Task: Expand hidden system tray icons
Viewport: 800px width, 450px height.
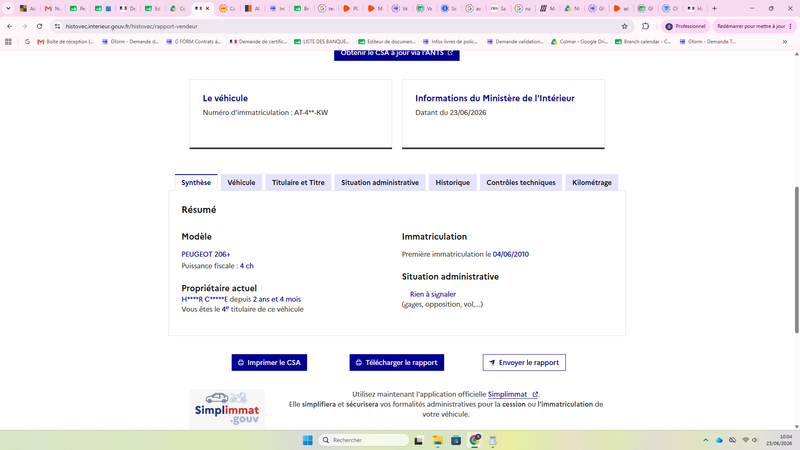Action: pos(706,440)
